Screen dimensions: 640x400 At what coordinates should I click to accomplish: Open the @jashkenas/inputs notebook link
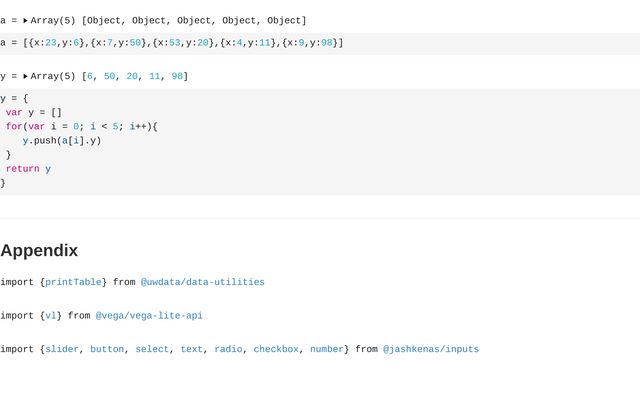pos(430,350)
